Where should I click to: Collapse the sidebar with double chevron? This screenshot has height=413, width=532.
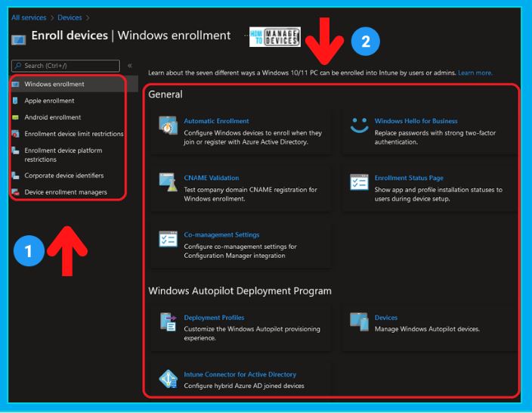130,66
